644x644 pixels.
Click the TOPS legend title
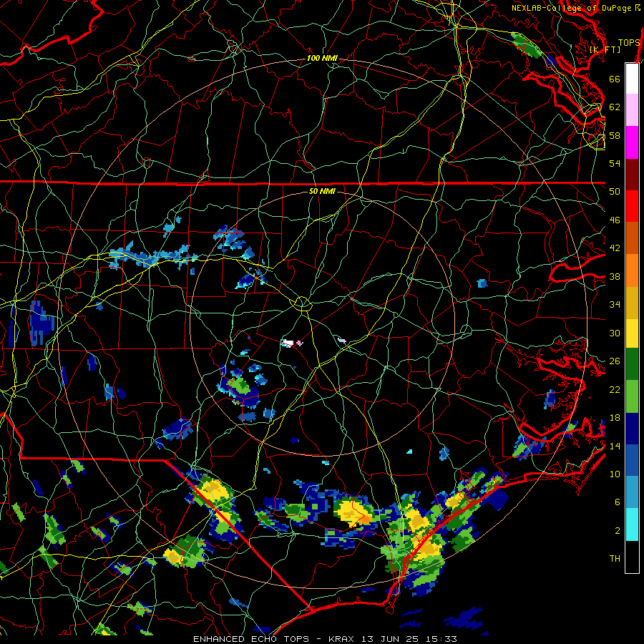629,42
